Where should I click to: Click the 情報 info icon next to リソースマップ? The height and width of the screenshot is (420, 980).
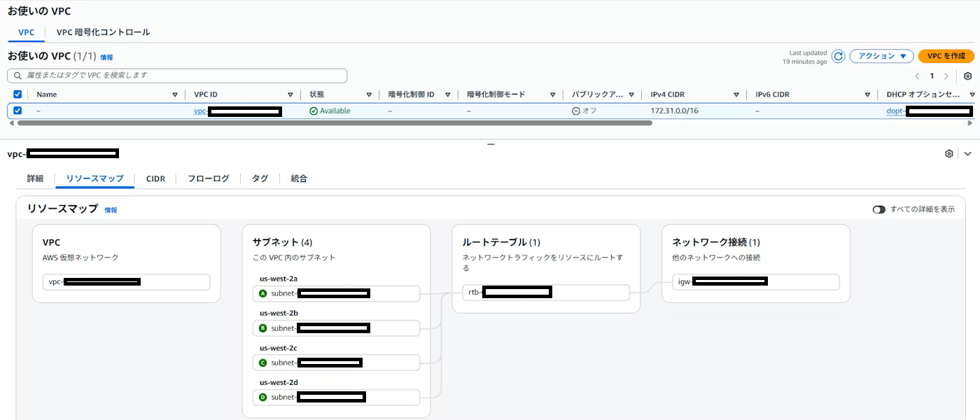(x=111, y=209)
